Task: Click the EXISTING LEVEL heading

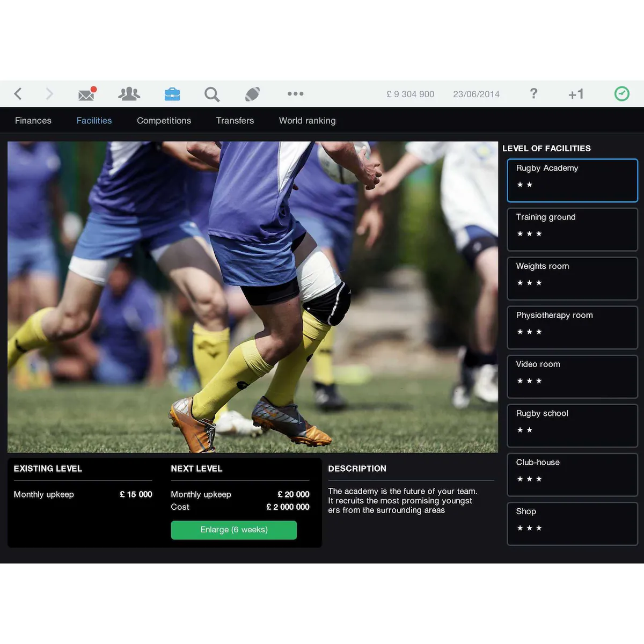Action: point(48,469)
